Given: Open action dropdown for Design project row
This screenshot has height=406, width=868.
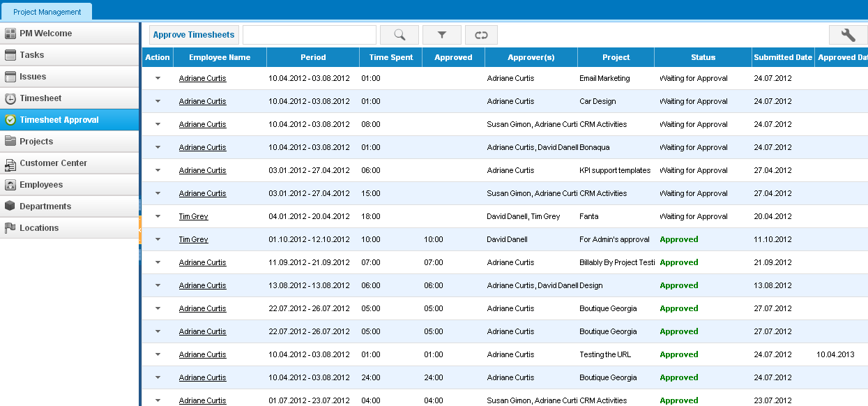Looking at the screenshot, I should pos(158,285).
